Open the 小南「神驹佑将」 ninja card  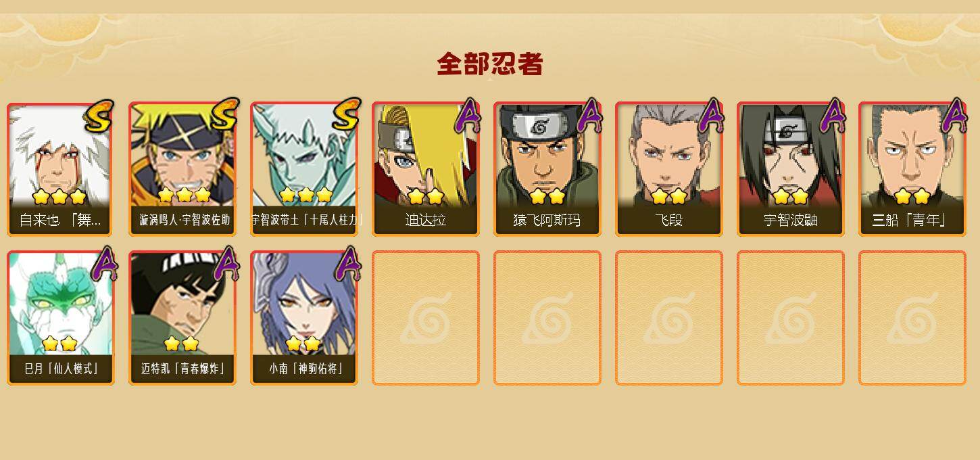click(x=304, y=318)
